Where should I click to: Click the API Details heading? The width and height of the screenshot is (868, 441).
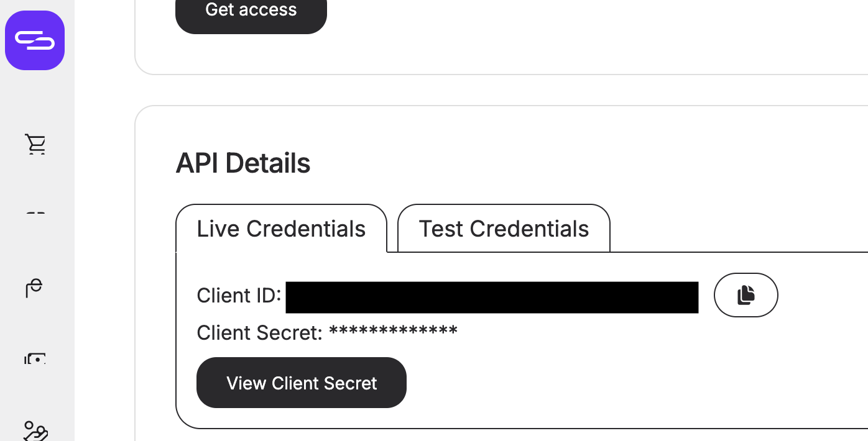(x=243, y=163)
